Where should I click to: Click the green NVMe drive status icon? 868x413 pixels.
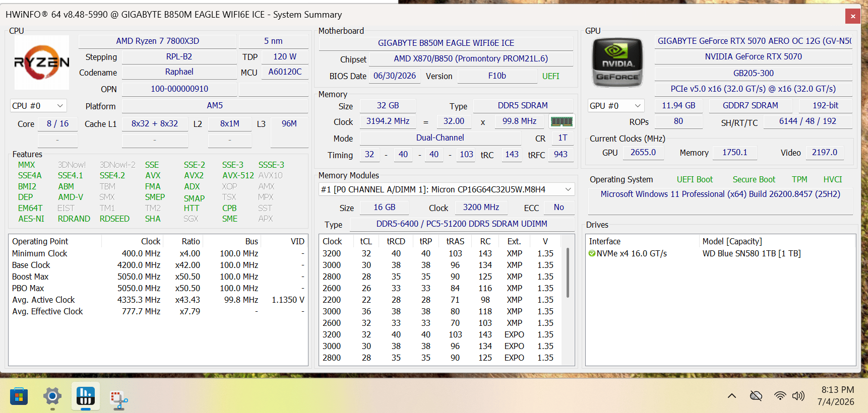pos(592,253)
